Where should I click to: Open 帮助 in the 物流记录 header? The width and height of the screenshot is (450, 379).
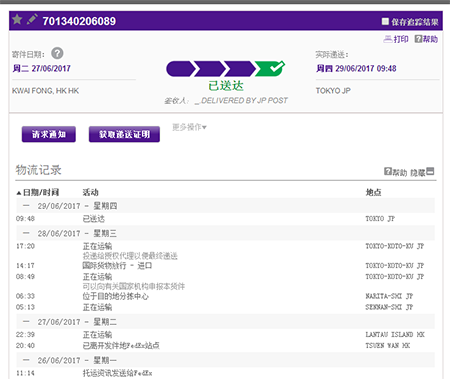point(396,172)
